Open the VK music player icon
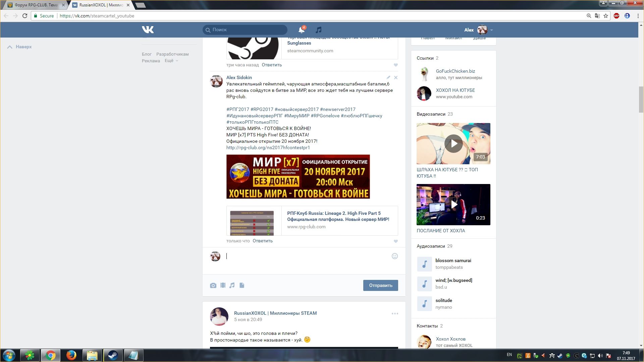 (x=319, y=30)
